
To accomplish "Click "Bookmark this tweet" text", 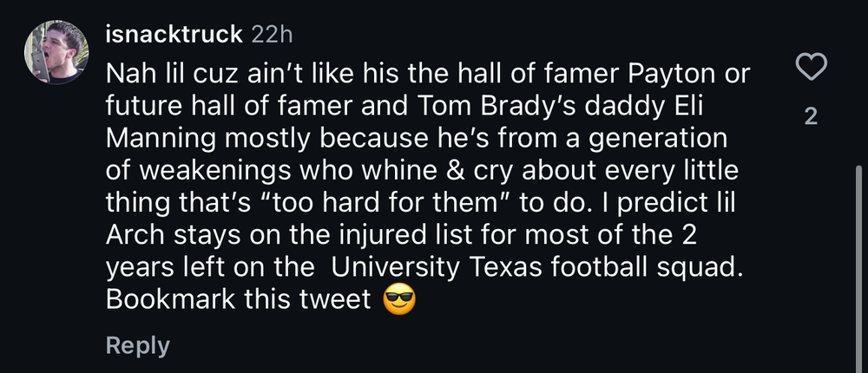I will 238,299.
